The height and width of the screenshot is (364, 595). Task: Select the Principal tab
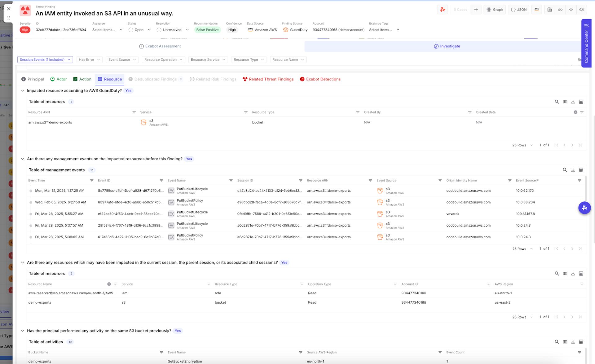tap(33, 79)
